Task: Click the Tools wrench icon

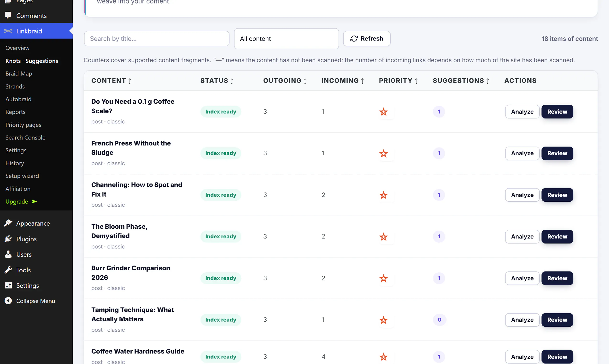Action: [8, 270]
